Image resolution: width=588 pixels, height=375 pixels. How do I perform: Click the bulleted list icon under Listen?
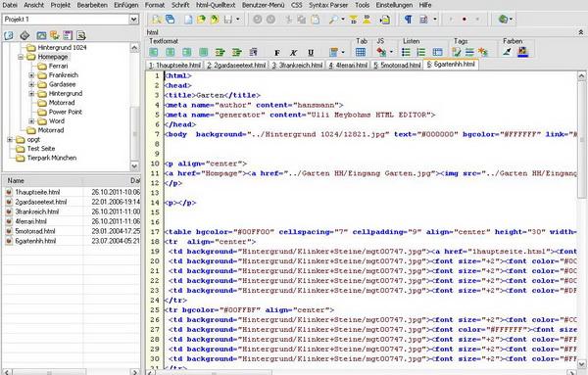pyautogui.click(x=406, y=52)
